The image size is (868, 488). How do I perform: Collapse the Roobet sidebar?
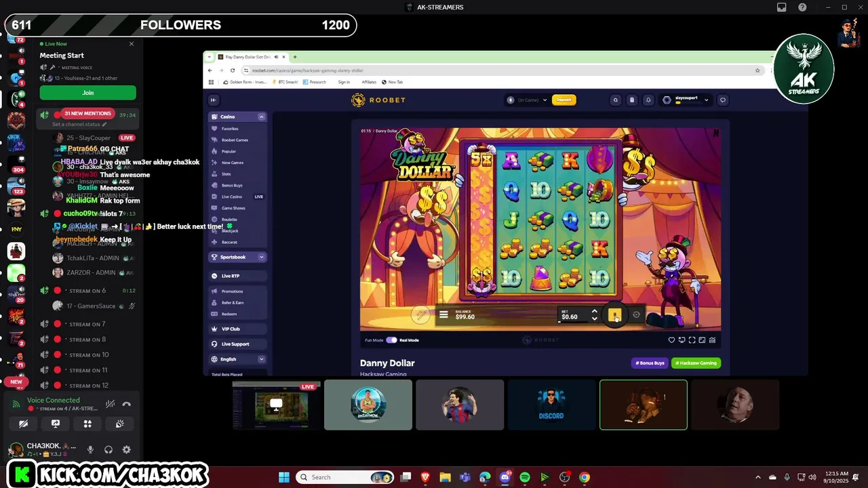(x=213, y=100)
